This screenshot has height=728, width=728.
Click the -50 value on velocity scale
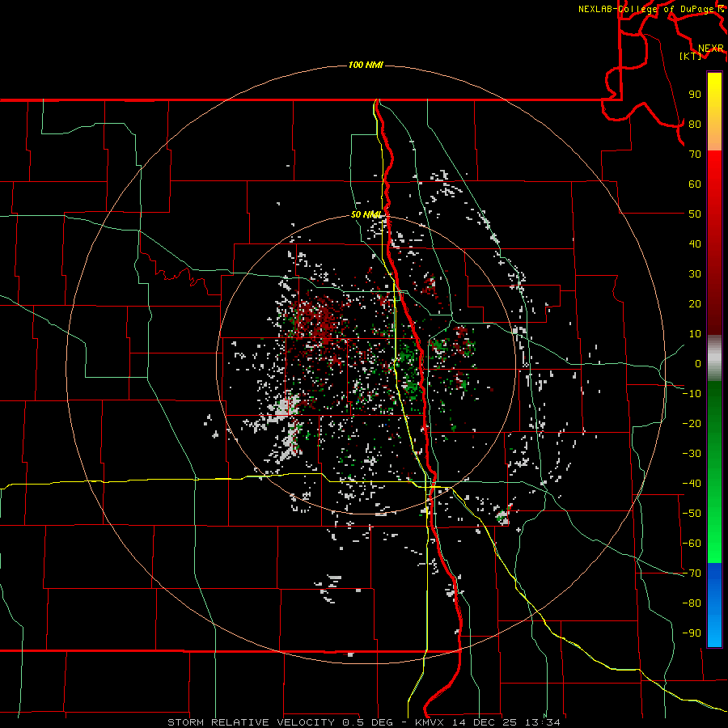click(x=692, y=514)
